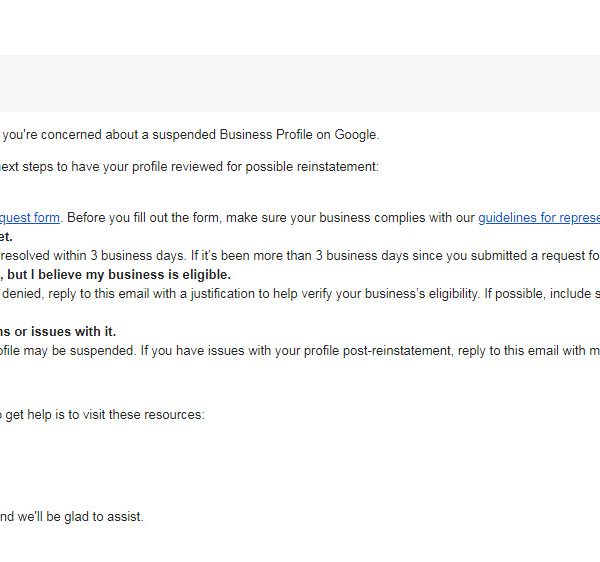Click bold 'but I believe my business is eligible'
The image size is (600, 562).
[x=120, y=274]
